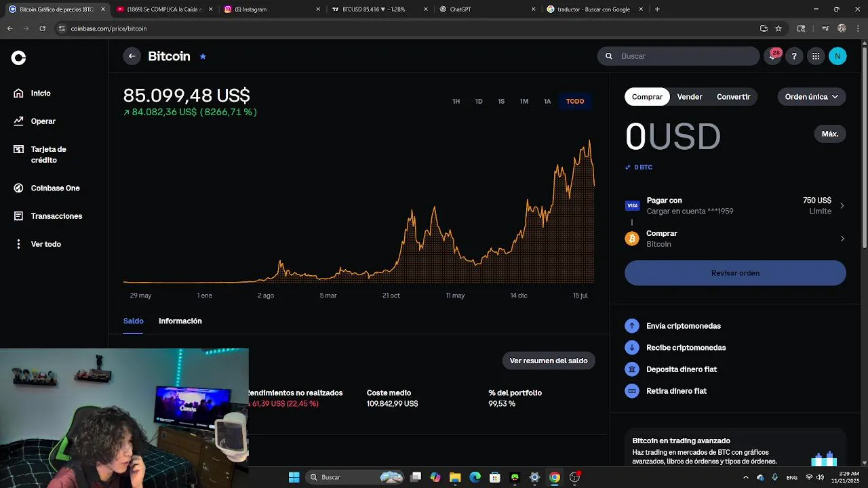Switch order mode to Comprar
This screenshot has height=488, width=868.
click(647, 97)
